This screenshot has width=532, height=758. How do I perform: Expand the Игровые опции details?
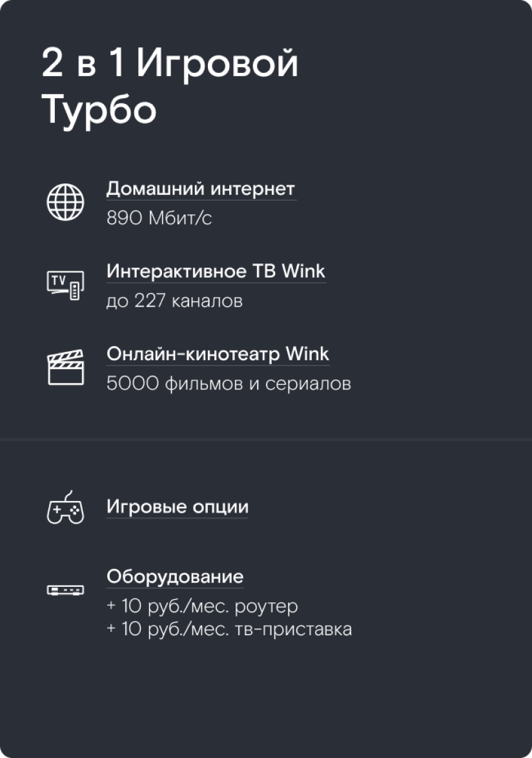[177, 507]
